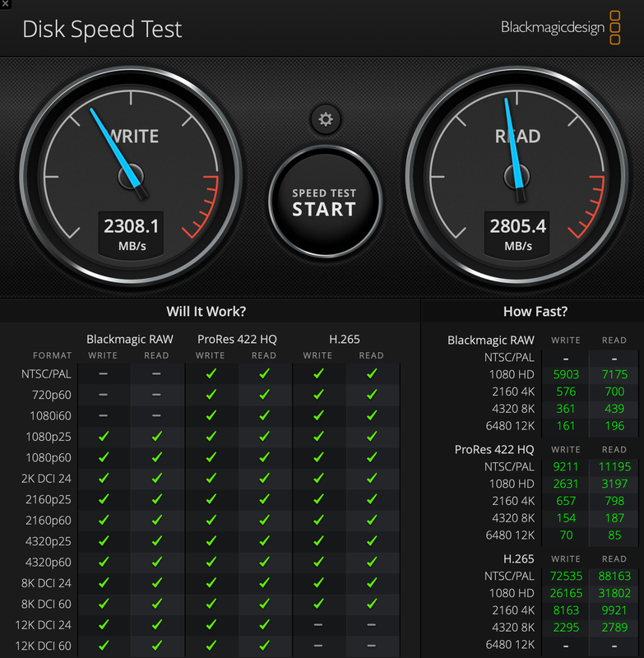644x658 pixels.
Task: Click H.265 2160 4K write value 8163
Action: 566,610
